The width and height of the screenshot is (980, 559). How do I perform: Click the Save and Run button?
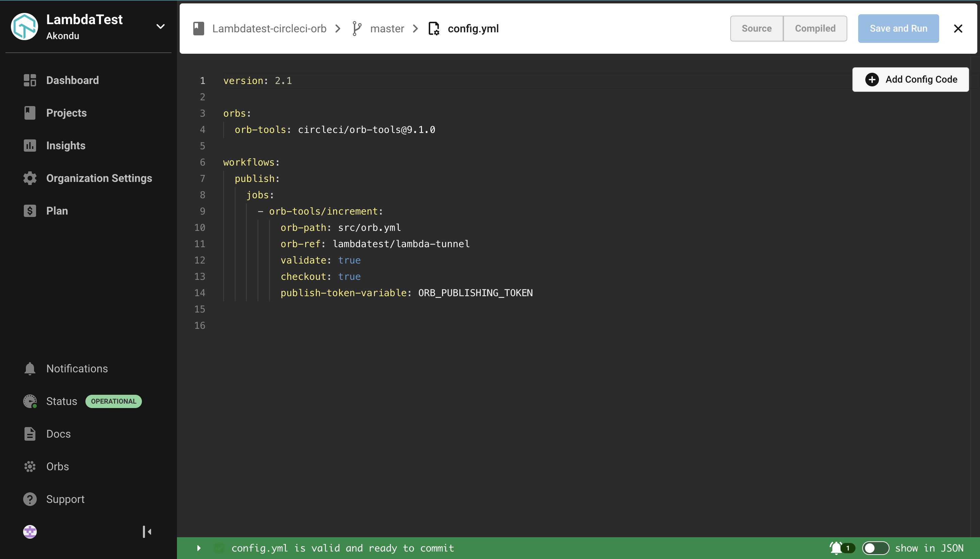pos(898,29)
